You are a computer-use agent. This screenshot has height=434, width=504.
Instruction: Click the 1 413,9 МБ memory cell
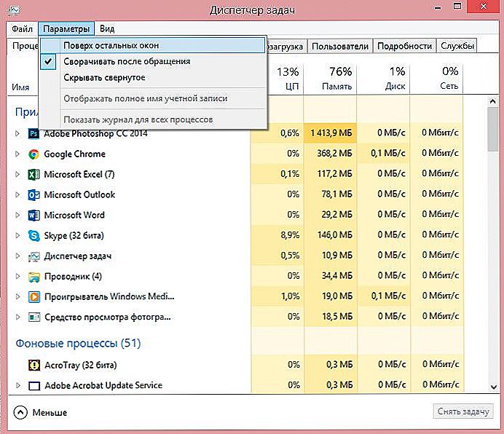tap(331, 133)
